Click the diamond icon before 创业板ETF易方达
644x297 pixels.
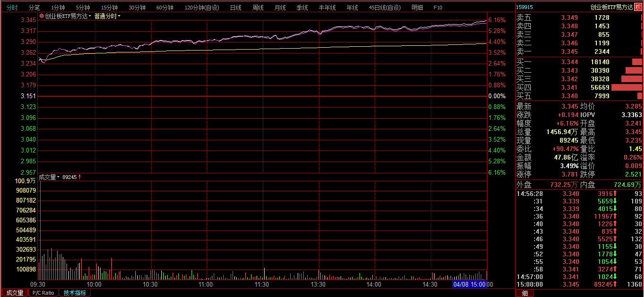pyautogui.click(x=42, y=16)
